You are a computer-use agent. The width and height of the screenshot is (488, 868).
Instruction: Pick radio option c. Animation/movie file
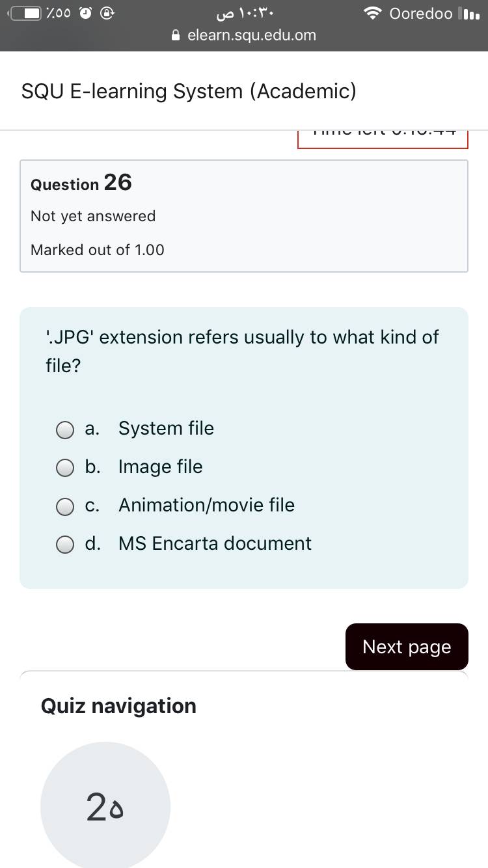[64, 506]
